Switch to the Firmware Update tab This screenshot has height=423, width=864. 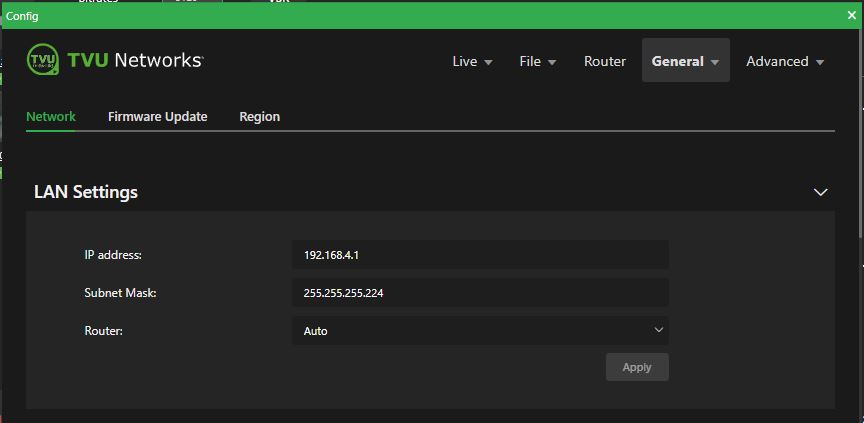(158, 117)
